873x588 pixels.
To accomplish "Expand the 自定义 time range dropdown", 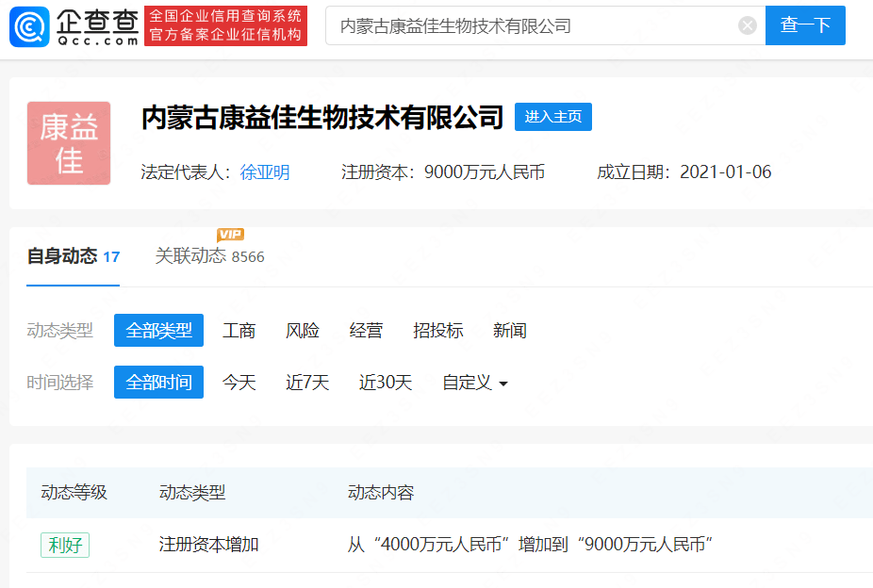I will pos(475,383).
